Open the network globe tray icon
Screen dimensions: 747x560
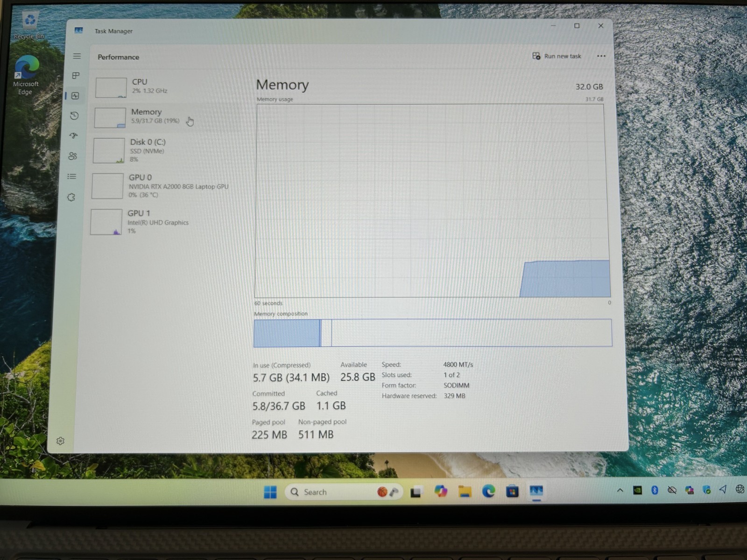click(740, 489)
